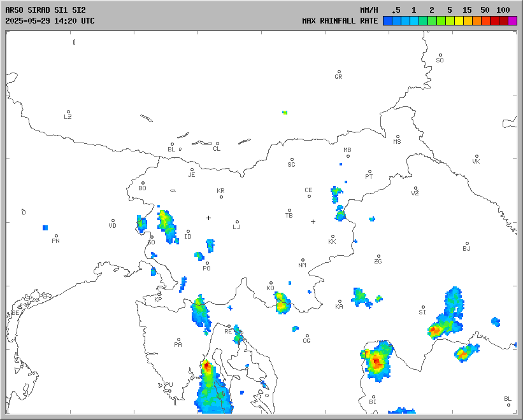Click the rain cell just south of KO
Viewport: 523px width, 420px height.
click(x=282, y=303)
